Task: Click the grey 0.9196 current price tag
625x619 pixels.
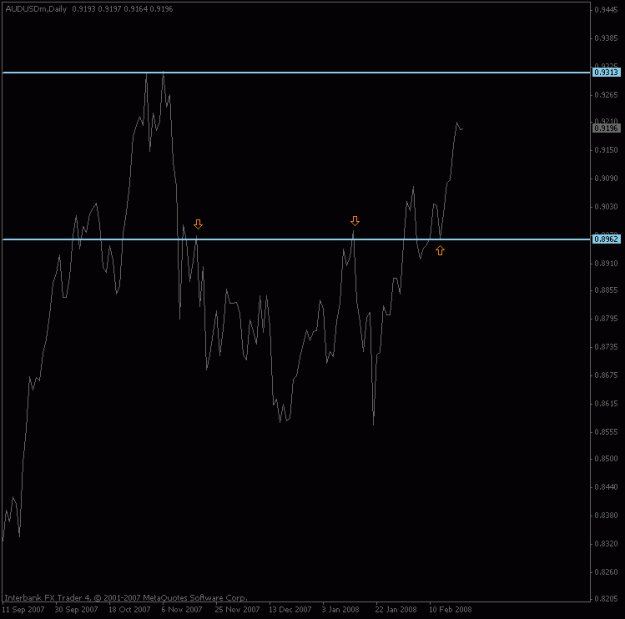Action: [606, 128]
